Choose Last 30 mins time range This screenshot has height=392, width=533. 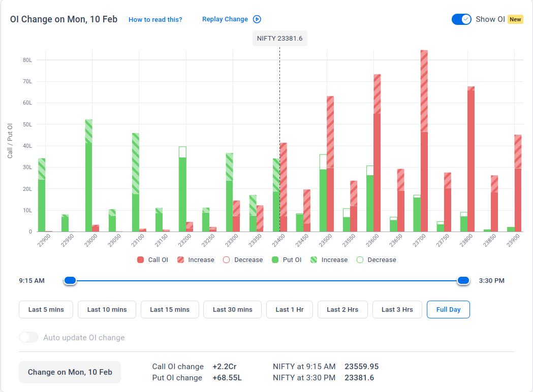pos(233,309)
